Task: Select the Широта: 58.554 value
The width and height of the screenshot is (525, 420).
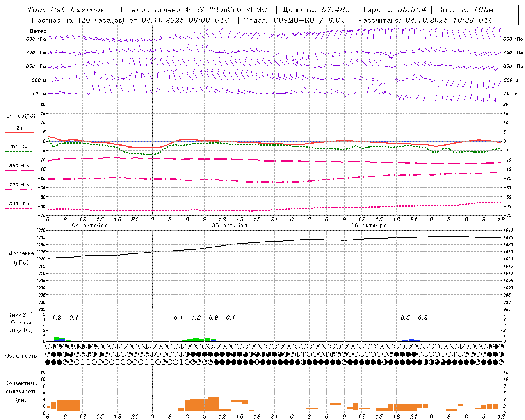Action: 394,10
